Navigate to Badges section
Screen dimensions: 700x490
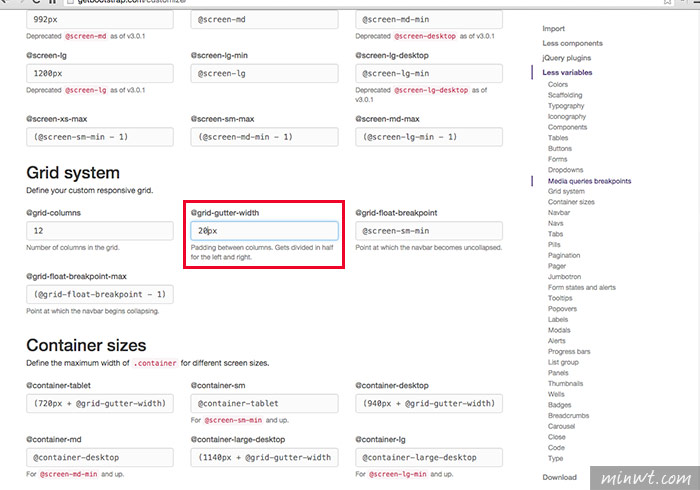click(559, 406)
